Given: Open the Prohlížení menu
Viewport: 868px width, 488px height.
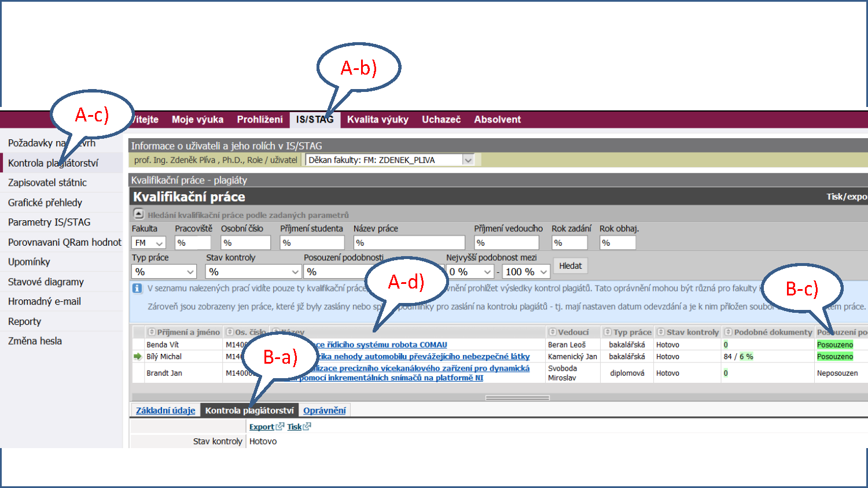Looking at the screenshot, I should (260, 120).
